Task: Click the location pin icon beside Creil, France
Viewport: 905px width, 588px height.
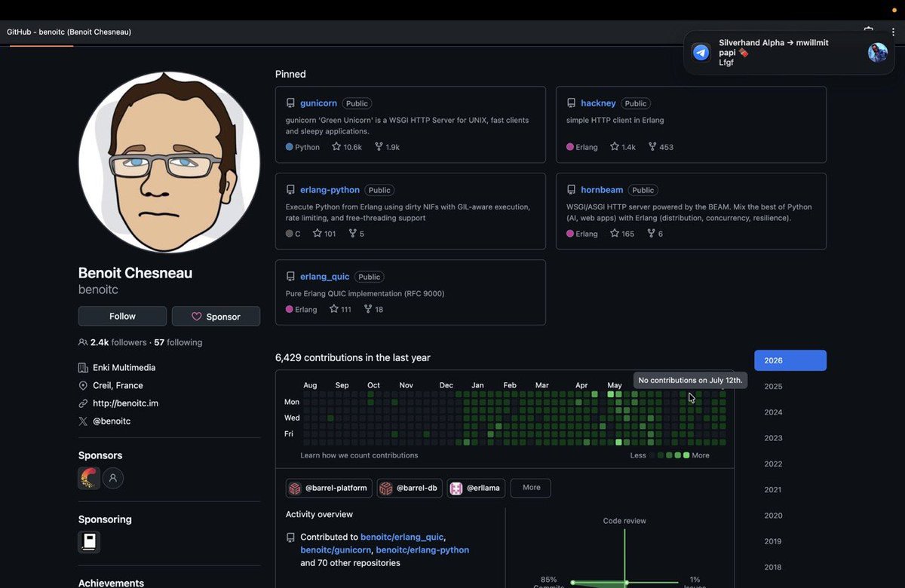Action: [83, 386]
